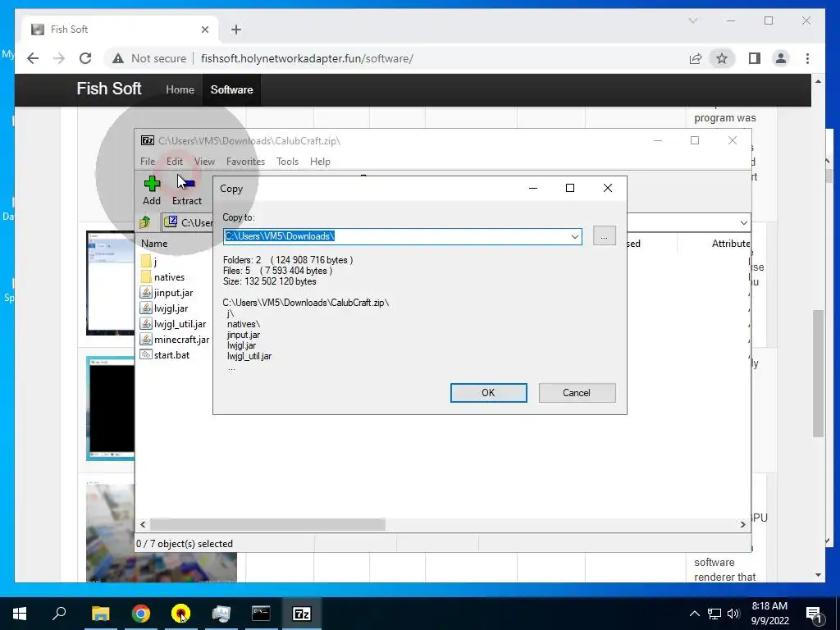Expand the Copy to path dropdown
Viewport: 840px width, 630px height.
pos(575,236)
